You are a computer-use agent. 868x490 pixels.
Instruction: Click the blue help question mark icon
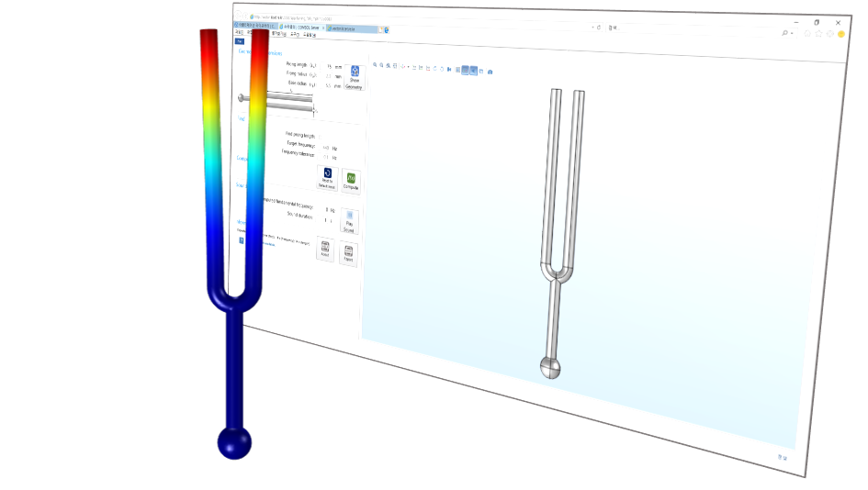click(241, 240)
